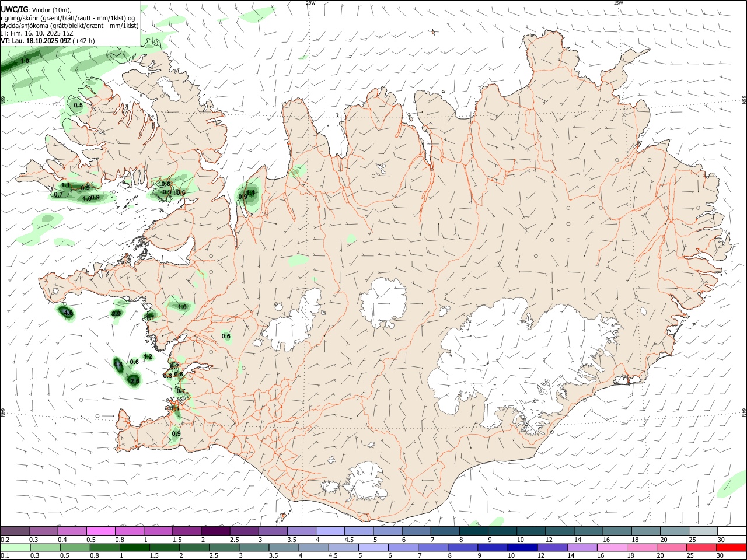Pick the medium green swatch labeled 0.5 in lower row
The height and width of the screenshot is (560, 747).
point(75,547)
